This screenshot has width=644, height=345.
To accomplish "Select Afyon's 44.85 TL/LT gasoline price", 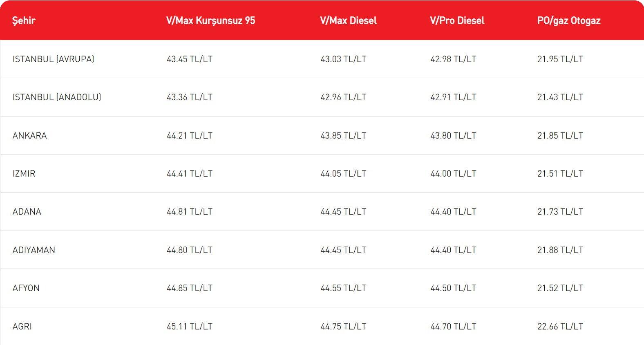I will click(190, 288).
